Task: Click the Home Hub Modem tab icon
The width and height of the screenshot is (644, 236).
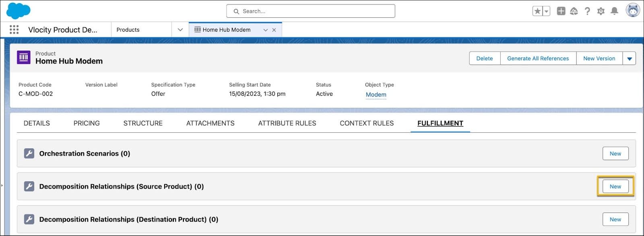Action: pyautogui.click(x=198, y=29)
